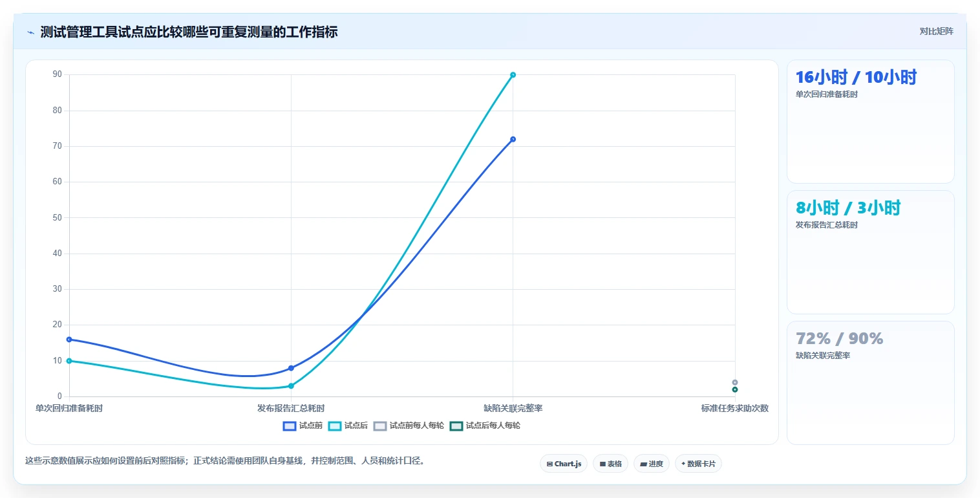The width and height of the screenshot is (980, 498).
Task: Toggle the 试点前每人每轮 legend series
Action: (x=409, y=426)
